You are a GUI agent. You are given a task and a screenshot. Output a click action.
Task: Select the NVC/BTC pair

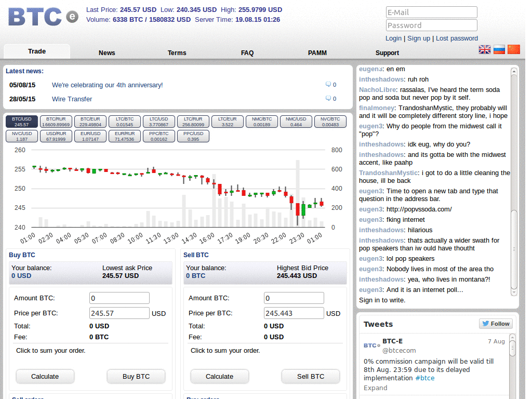pyautogui.click(x=330, y=122)
